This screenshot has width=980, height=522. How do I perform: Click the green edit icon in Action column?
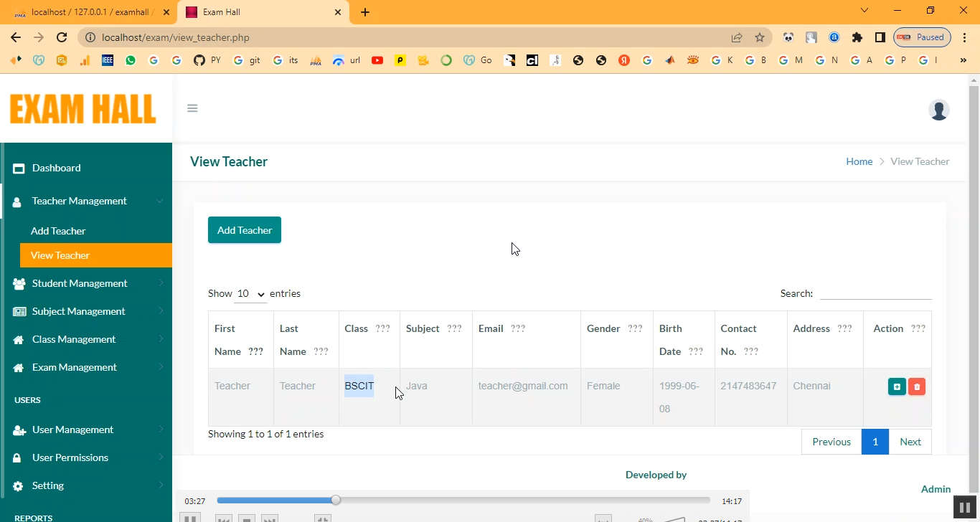click(x=897, y=386)
